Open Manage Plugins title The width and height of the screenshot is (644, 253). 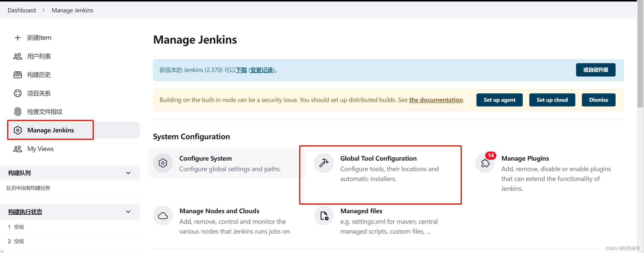point(525,158)
